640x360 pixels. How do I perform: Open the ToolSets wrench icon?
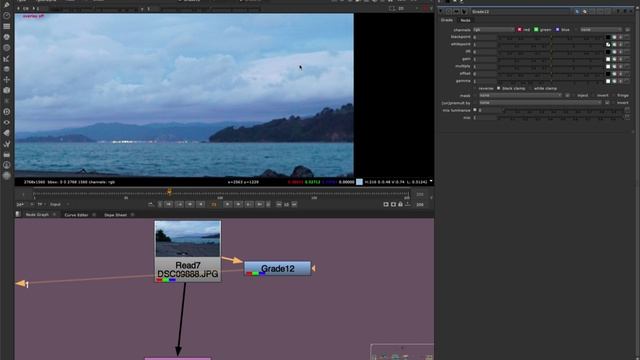[x=7, y=144]
